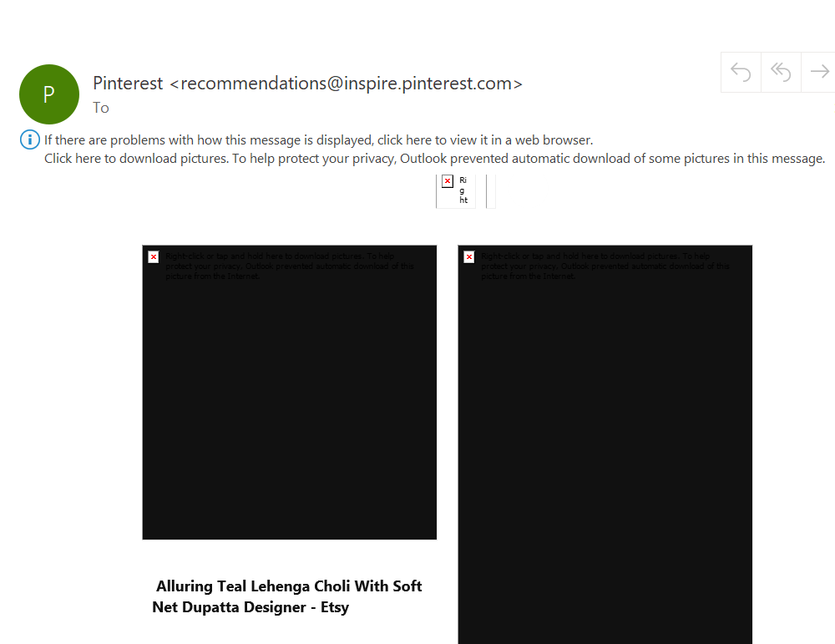Open the right blocked pin image
The height and width of the screenshot is (644, 835).
point(605,444)
